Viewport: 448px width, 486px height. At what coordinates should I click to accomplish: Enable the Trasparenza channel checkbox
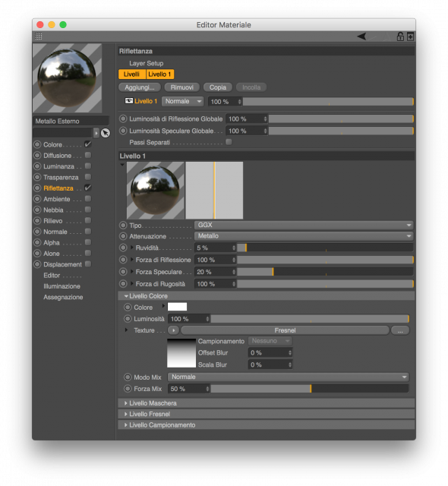(x=88, y=177)
